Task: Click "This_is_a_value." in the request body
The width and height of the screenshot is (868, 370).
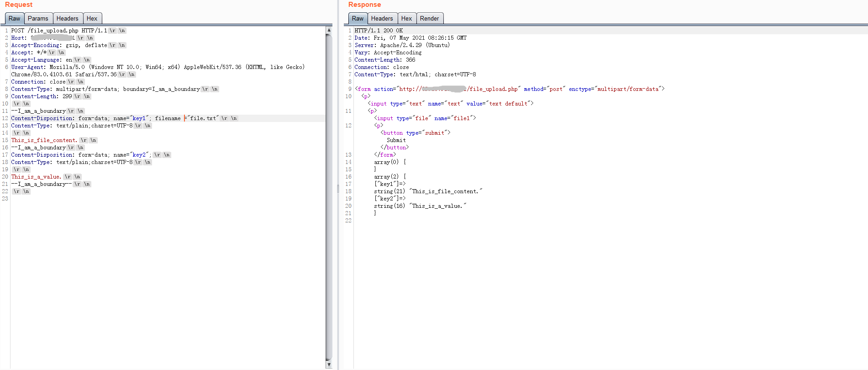Action: coord(36,177)
